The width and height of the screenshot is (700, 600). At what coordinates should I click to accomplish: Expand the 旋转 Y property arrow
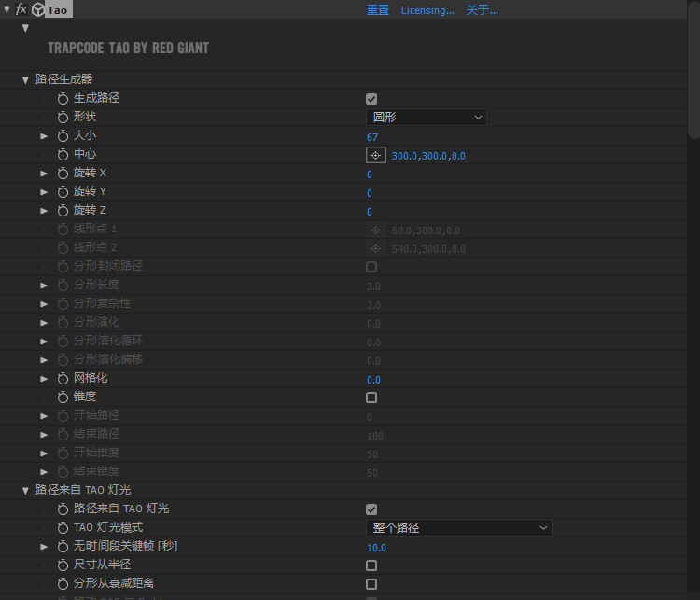click(44, 192)
